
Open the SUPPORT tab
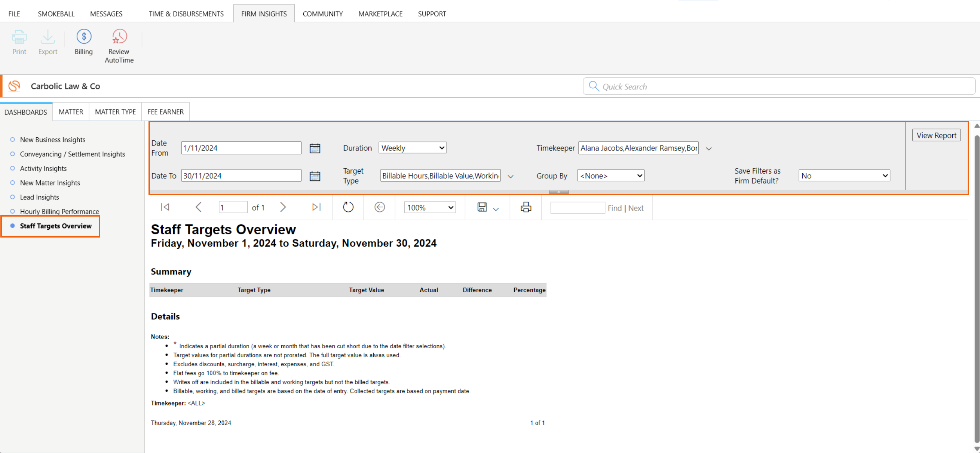coord(432,14)
